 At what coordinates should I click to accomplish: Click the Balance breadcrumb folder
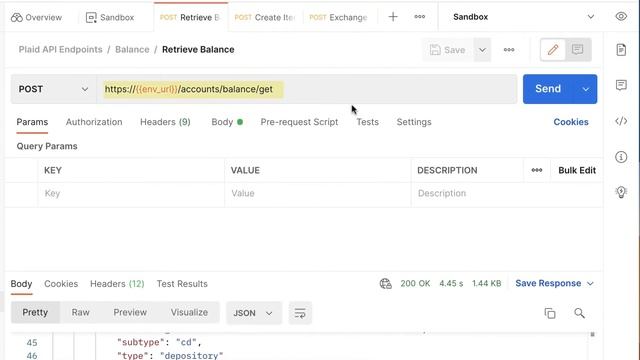point(132,49)
